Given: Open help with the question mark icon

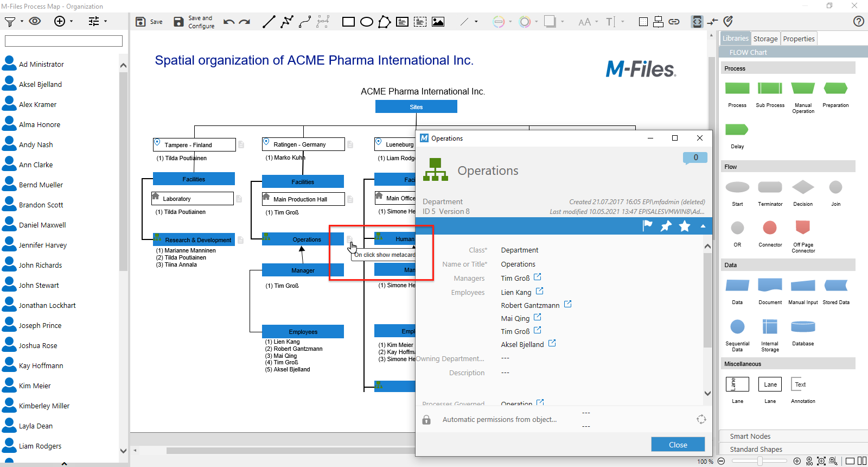Looking at the screenshot, I should point(858,21).
